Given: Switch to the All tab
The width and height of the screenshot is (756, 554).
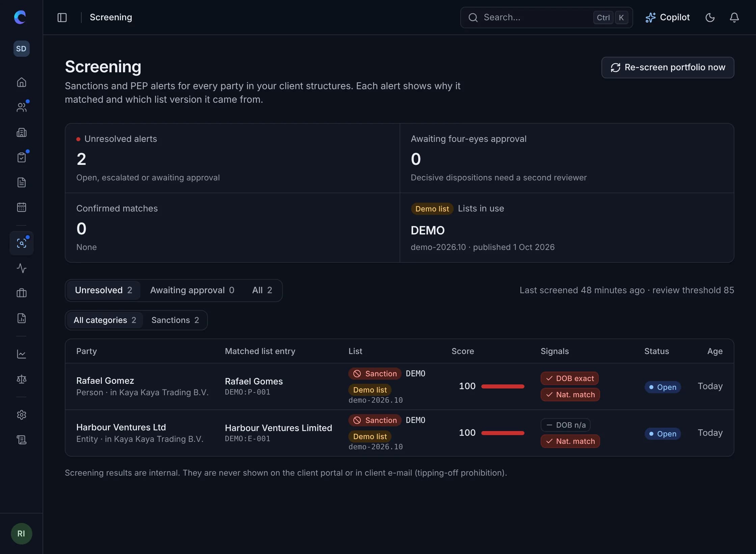Looking at the screenshot, I should [262, 290].
